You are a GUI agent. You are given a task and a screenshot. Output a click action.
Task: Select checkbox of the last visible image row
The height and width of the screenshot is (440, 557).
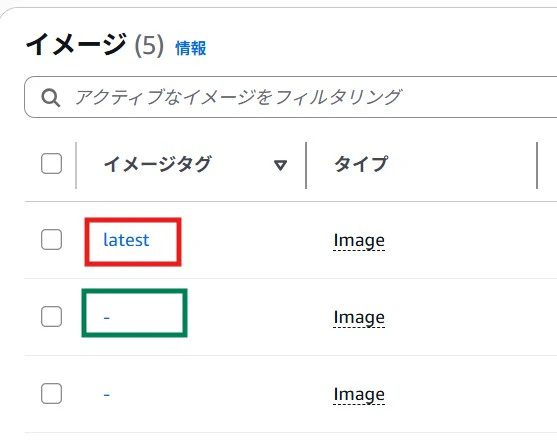[x=52, y=393]
